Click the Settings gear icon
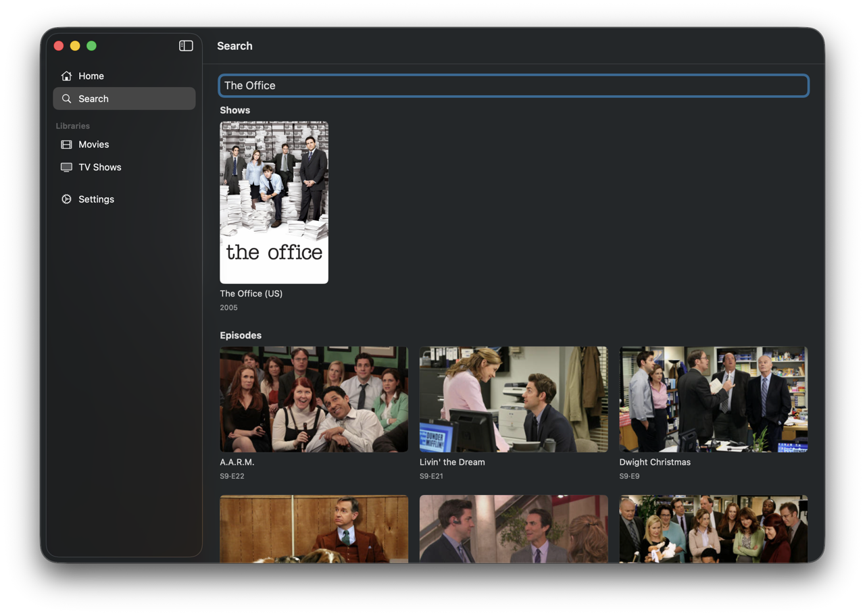The image size is (865, 616). pyautogui.click(x=66, y=199)
